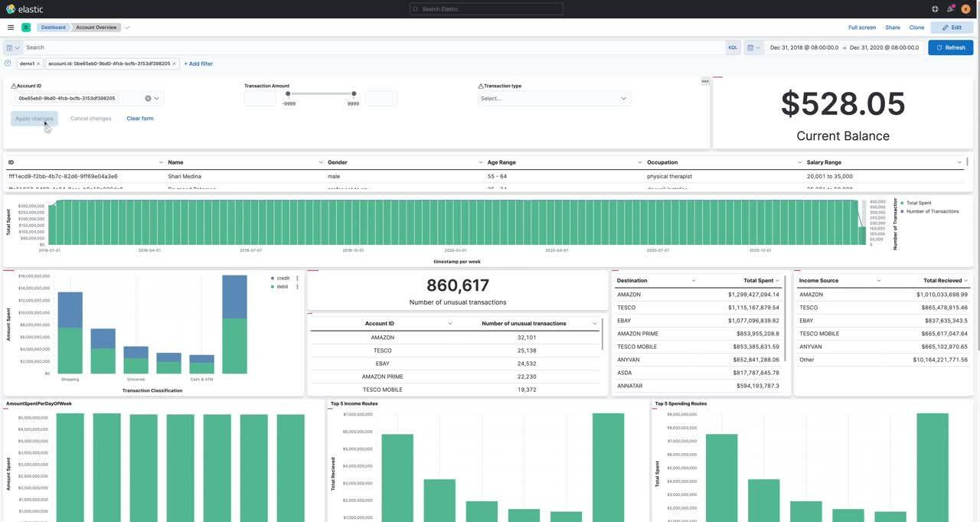Open the Share menu
980x522 pixels.
pyautogui.click(x=893, y=28)
